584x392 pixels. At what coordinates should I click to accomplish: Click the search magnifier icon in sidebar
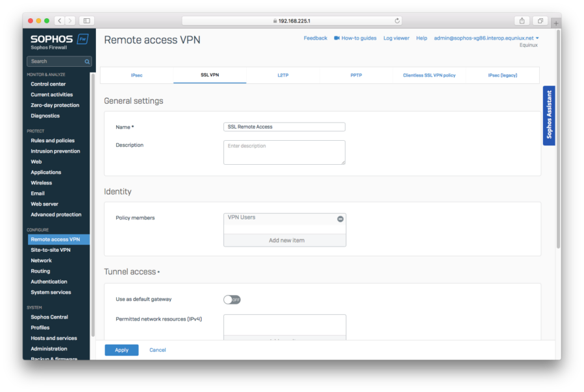point(87,62)
